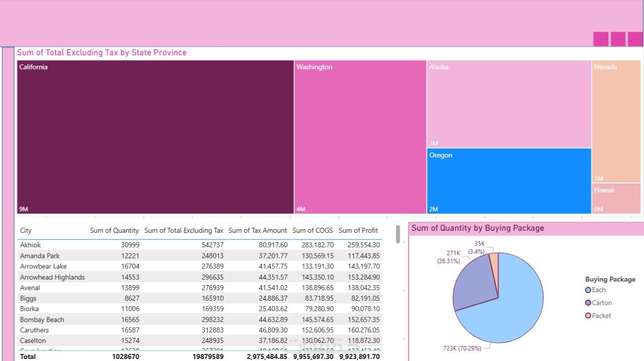Click tax amount '41,541.02'
644x361 pixels.
[273, 288]
